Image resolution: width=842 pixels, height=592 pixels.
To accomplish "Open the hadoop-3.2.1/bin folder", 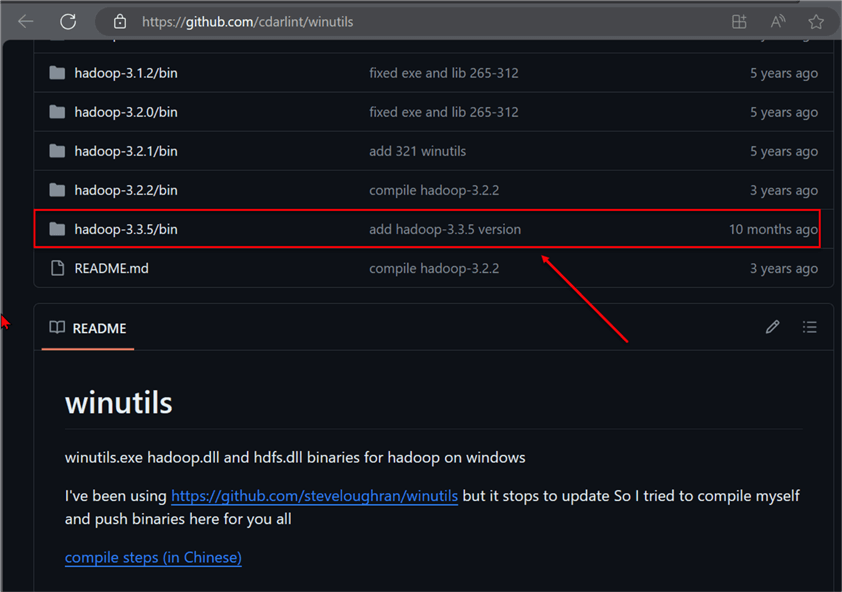I will point(126,151).
